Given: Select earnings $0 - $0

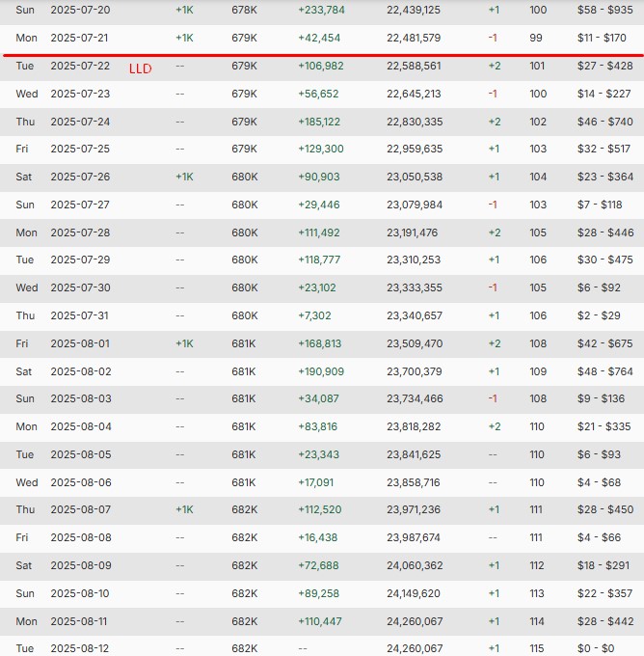Looking at the screenshot, I should 596,648.
